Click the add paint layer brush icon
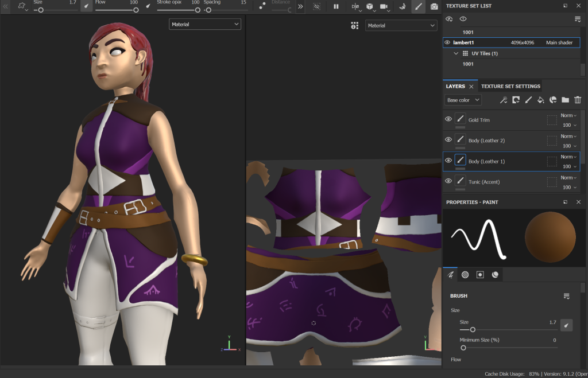 [528, 100]
